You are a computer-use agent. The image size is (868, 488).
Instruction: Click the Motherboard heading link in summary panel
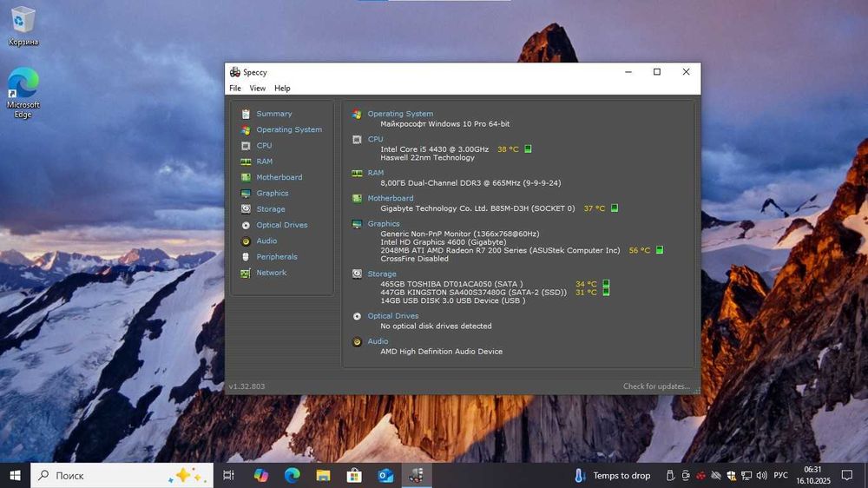tap(391, 198)
